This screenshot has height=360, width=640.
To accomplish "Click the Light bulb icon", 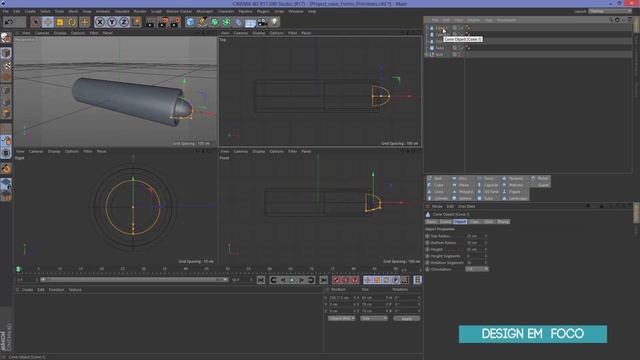I will click(x=275, y=22).
